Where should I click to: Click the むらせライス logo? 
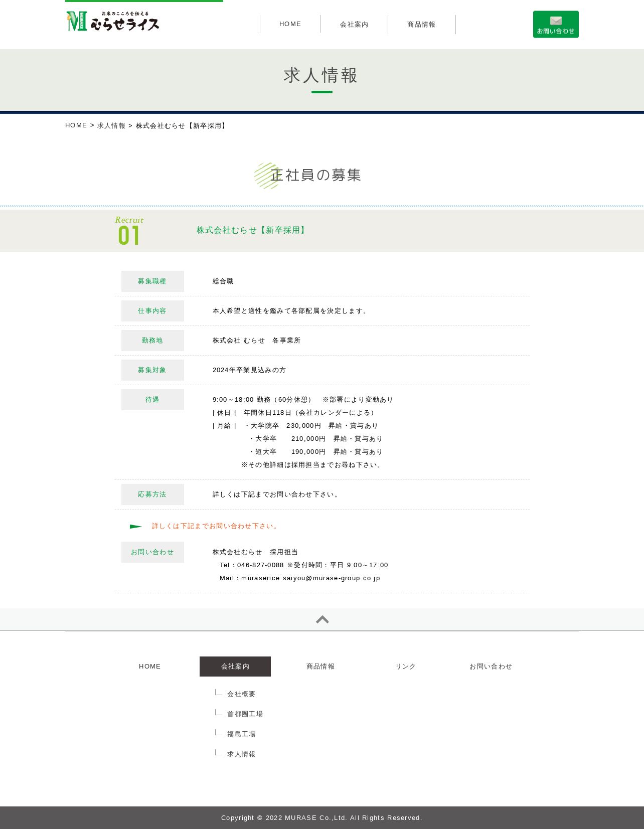coord(113,21)
